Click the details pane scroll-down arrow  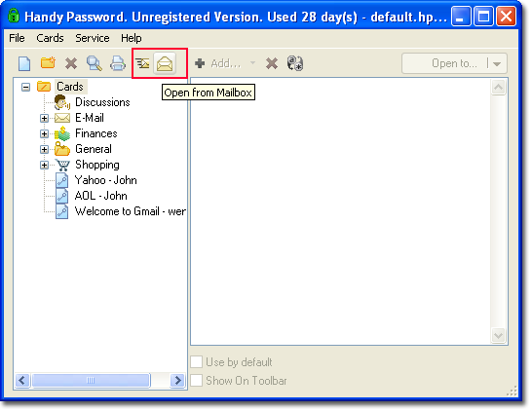(x=498, y=335)
